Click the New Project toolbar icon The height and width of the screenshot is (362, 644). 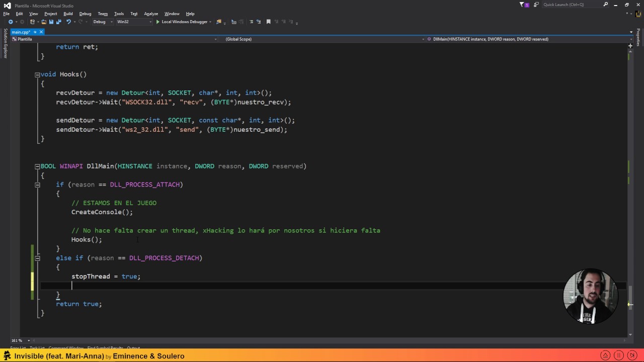click(33, 22)
